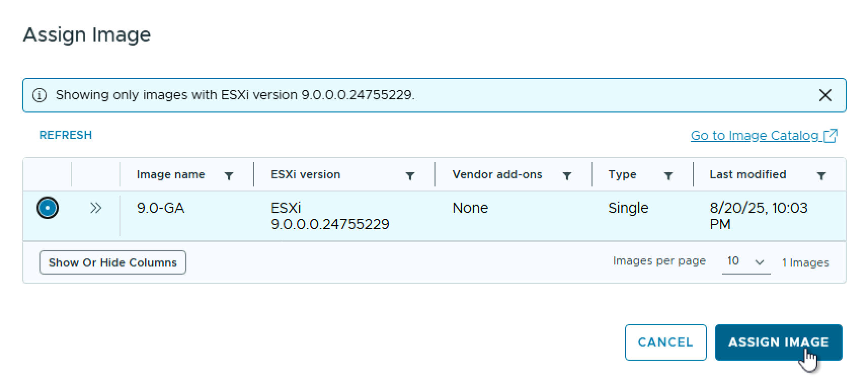Dismiss the ESXi version info banner
The height and width of the screenshot is (382, 868).
(x=825, y=95)
